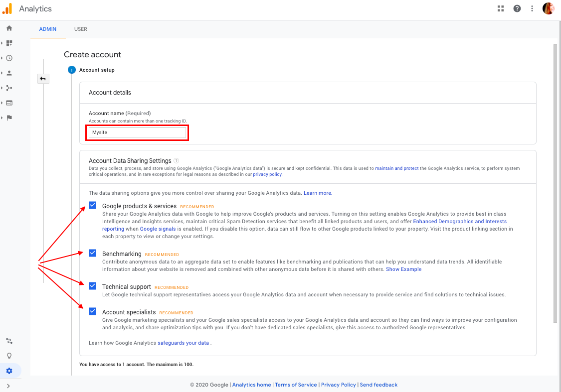
Task: Click Show Example link under Benchmarking
Action: coord(403,269)
